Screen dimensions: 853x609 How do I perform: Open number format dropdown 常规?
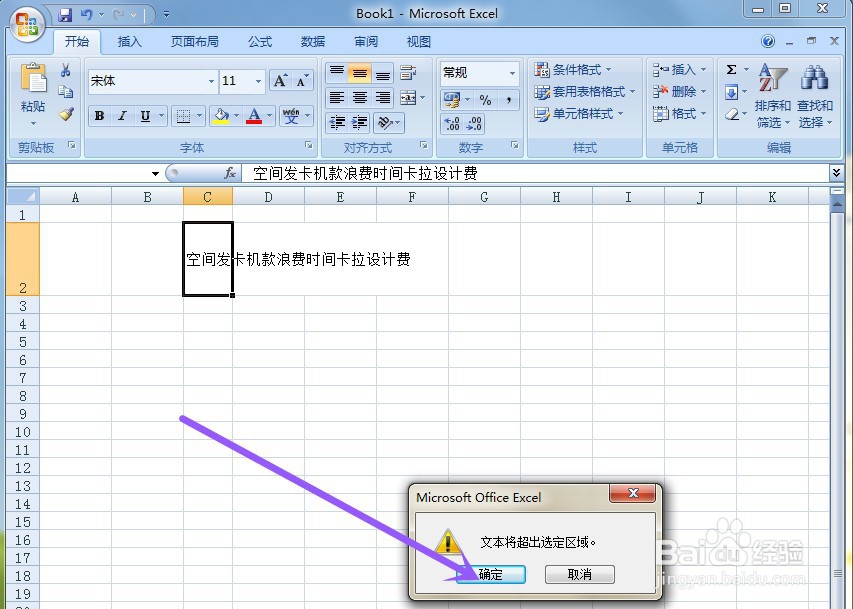tap(512, 73)
